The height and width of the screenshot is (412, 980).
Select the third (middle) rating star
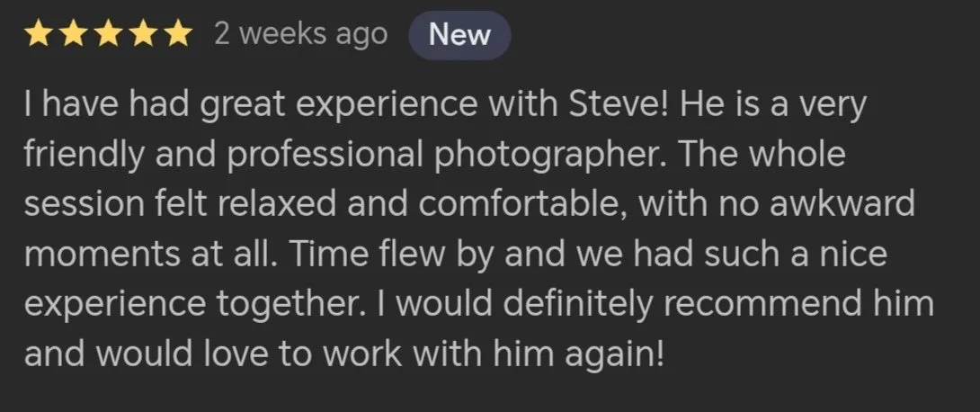[108, 34]
